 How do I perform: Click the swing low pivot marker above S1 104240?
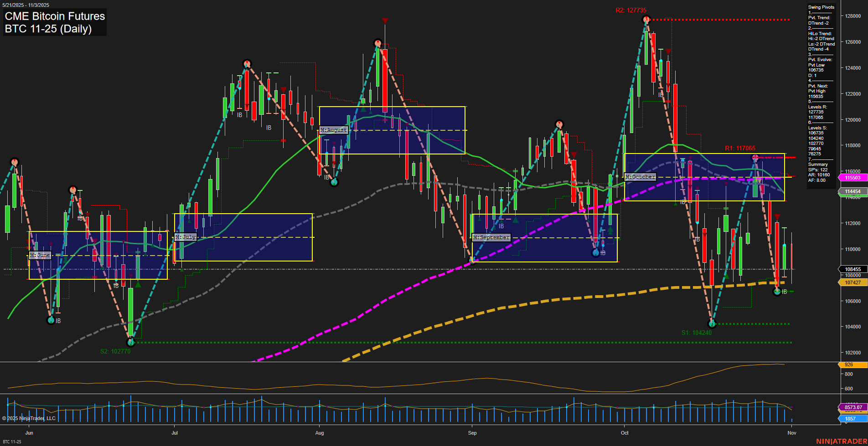[712, 324]
